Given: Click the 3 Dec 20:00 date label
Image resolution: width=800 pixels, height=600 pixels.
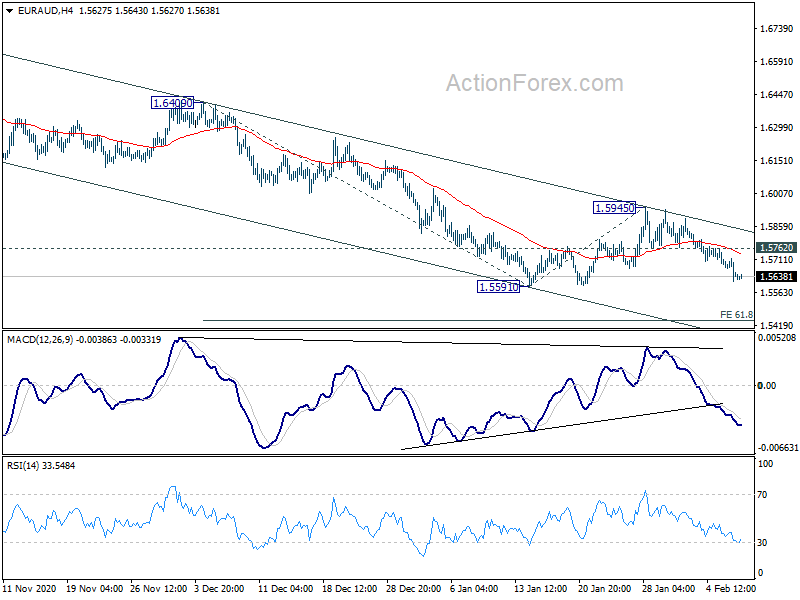Looking at the screenshot, I should (219, 589).
